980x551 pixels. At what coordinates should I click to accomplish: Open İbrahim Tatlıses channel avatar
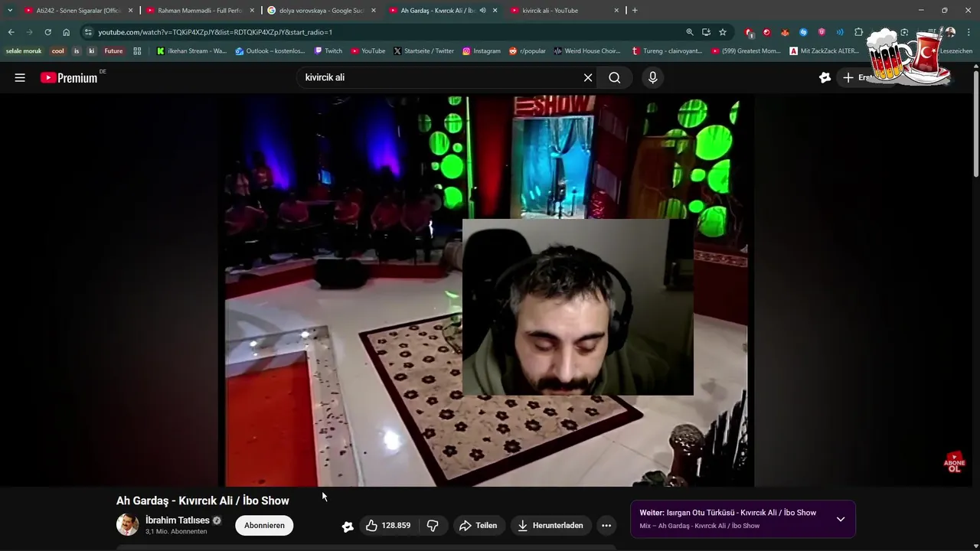pyautogui.click(x=127, y=525)
